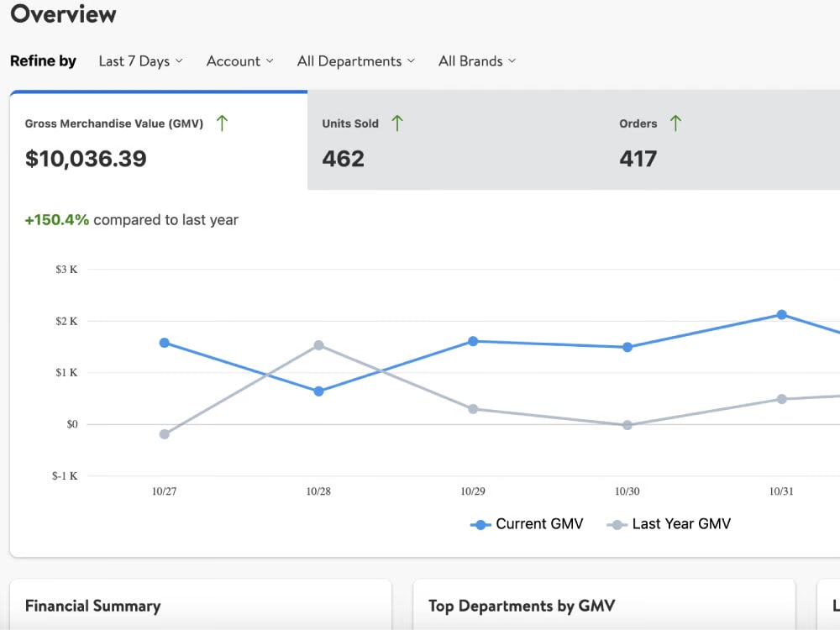The height and width of the screenshot is (630, 840).
Task: Click the 417 orders value
Action: [638, 159]
